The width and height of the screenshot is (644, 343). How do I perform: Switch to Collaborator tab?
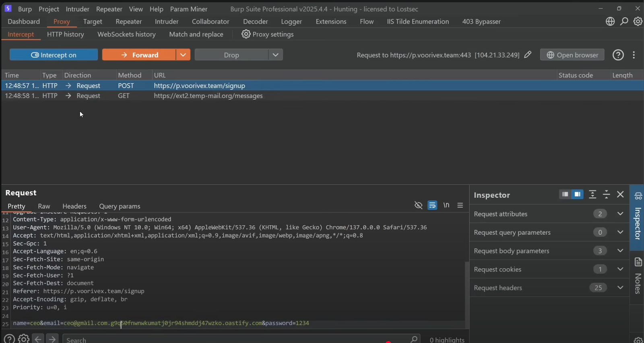click(x=211, y=21)
